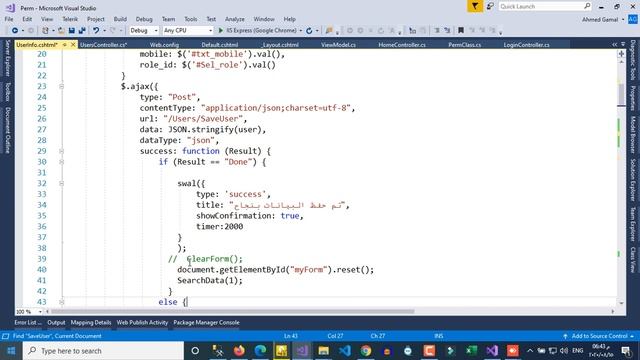Switch to _Layout.cshtml tab
This screenshot has height=360, width=640.
point(280,45)
